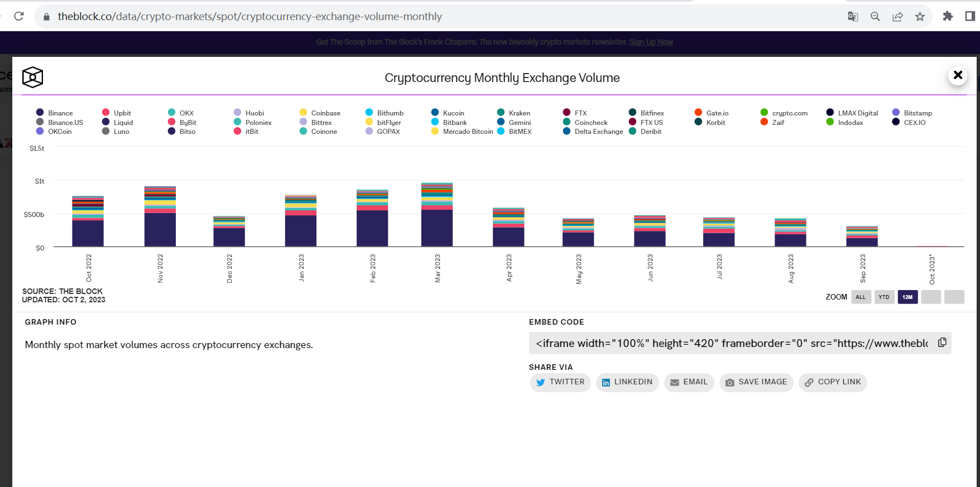
Task: Toggle Bitfinex series in legend
Action: click(646, 113)
